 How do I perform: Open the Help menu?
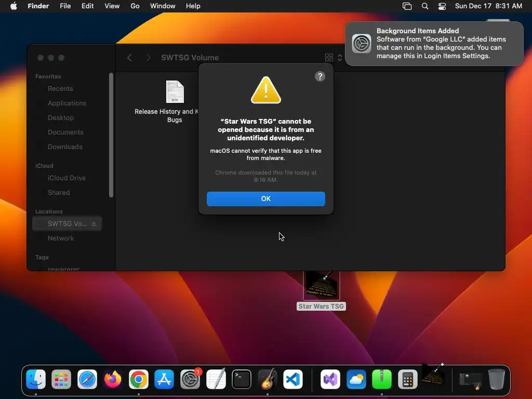(193, 6)
